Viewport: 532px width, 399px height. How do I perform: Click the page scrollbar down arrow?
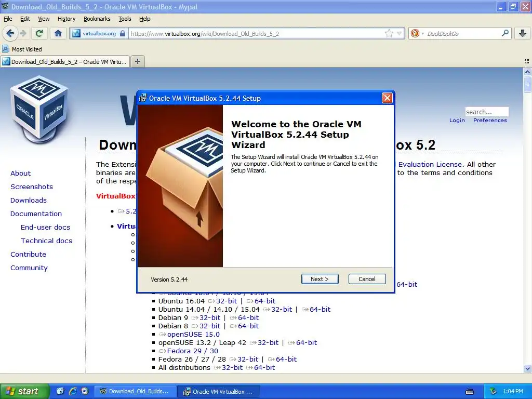coord(527,368)
